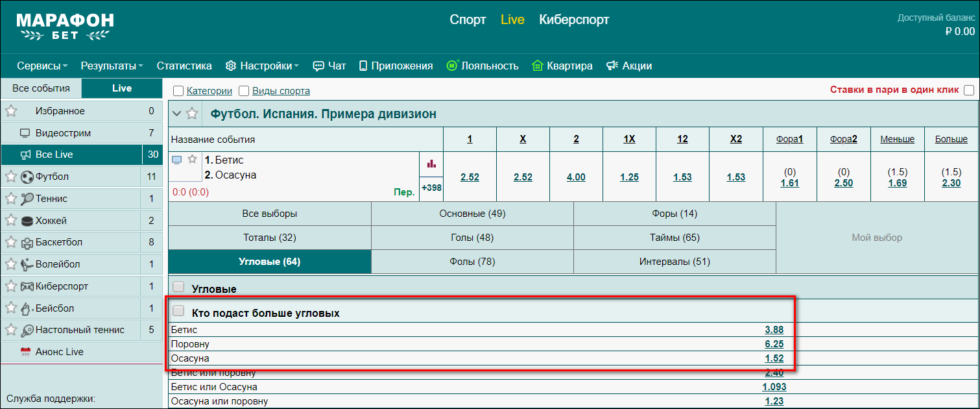Open the Чат speech bubble item
980x409 pixels.
(329, 66)
